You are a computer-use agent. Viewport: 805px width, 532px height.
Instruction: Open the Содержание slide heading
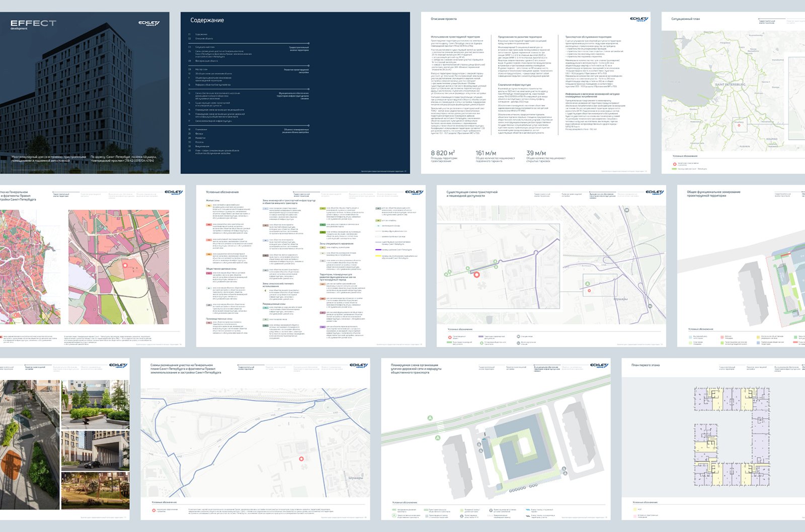(x=207, y=20)
